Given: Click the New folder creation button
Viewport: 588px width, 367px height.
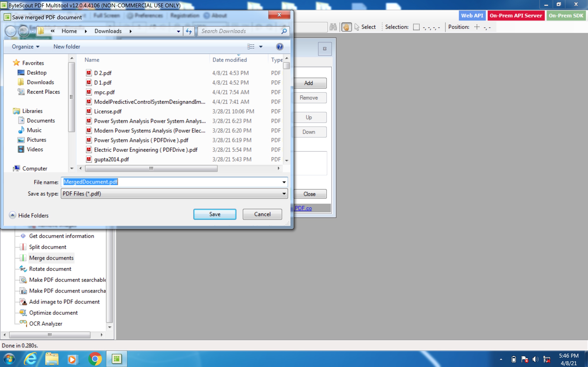Looking at the screenshot, I should 66,47.
